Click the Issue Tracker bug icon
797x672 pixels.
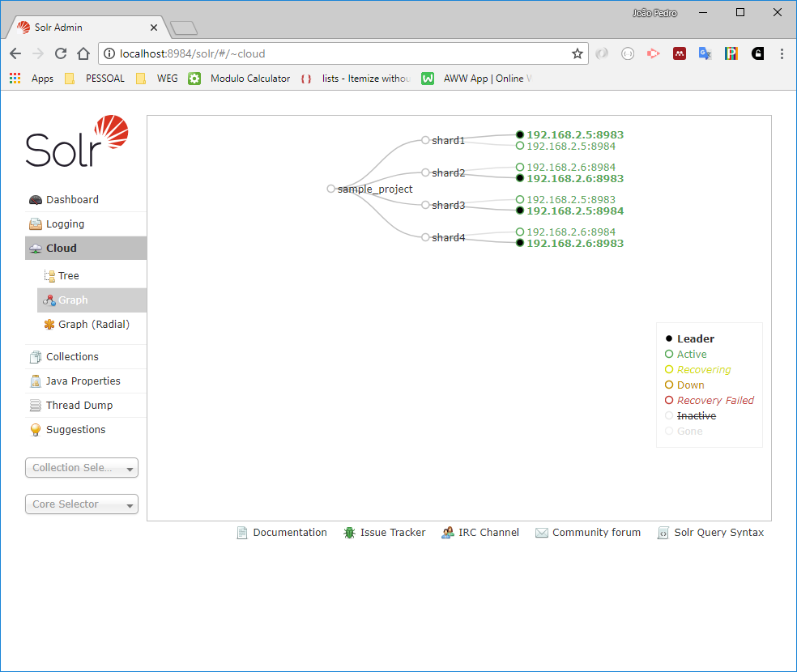tap(349, 533)
